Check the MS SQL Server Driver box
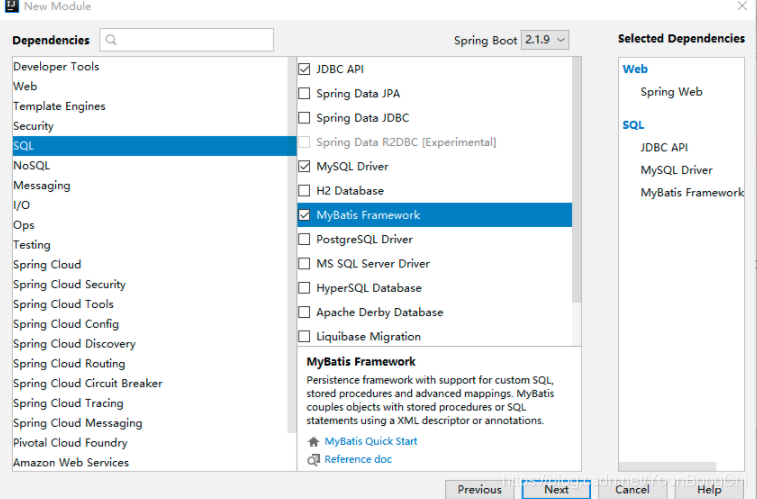Image resolution: width=757 pixels, height=499 pixels. tap(304, 263)
